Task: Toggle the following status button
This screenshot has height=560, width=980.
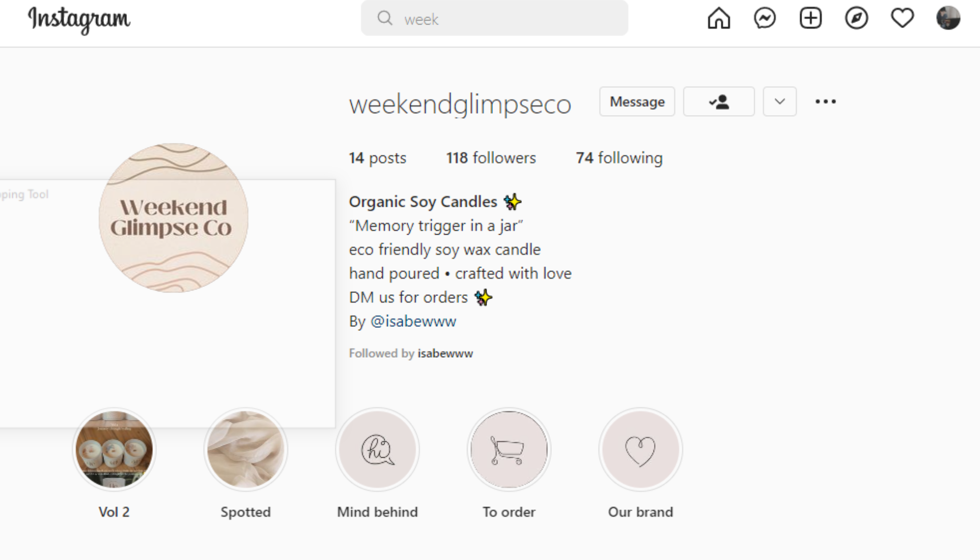Action: 718,102
